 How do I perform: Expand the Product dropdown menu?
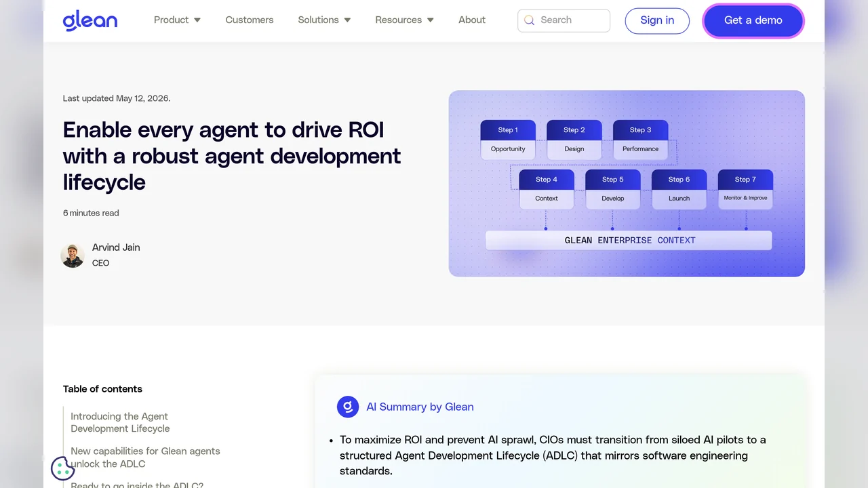pos(177,20)
